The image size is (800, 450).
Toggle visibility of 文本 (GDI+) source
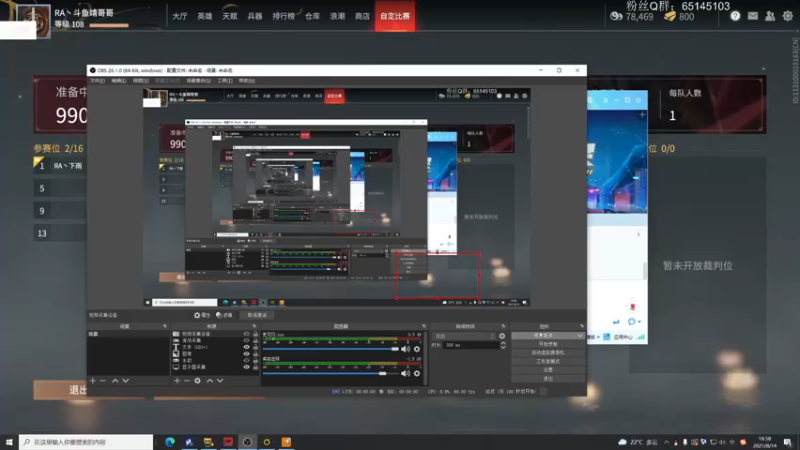246,347
